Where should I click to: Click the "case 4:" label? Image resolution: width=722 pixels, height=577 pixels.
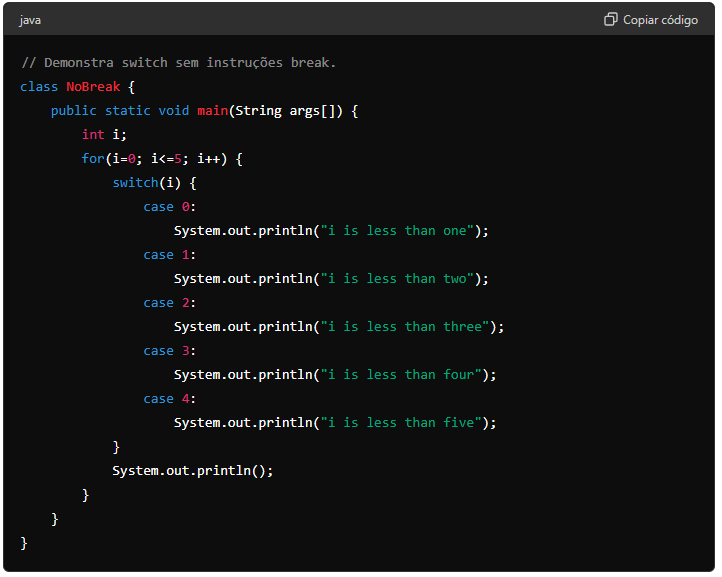coord(169,399)
